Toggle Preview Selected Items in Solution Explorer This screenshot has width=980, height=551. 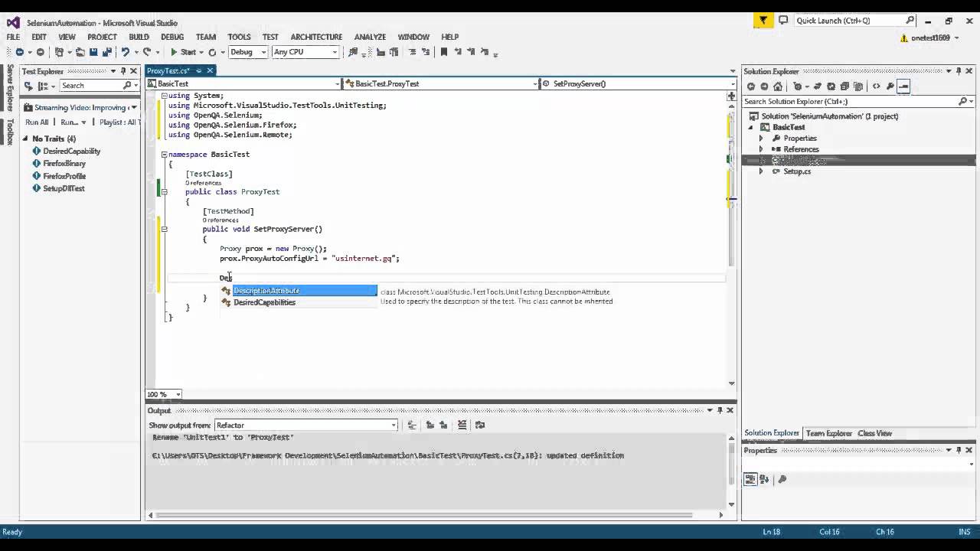click(x=903, y=86)
